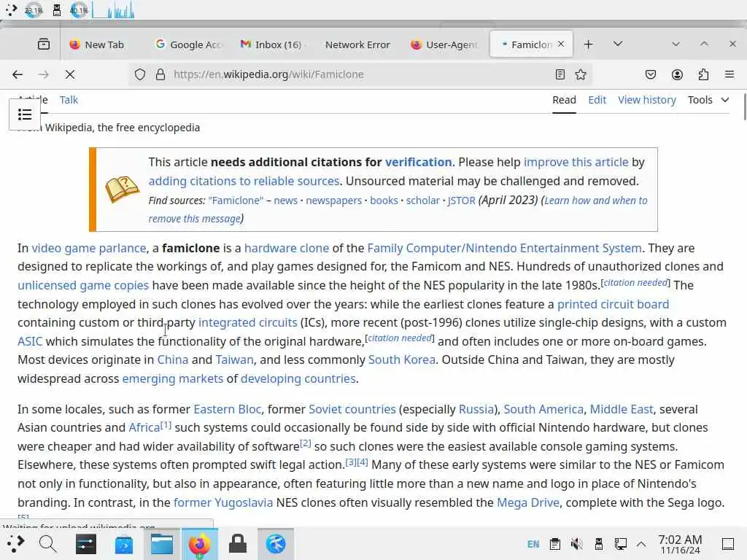Viewport: 747px width, 560px height.
Task: Switch to Gmail Inbox (16) tab
Action: 273,44
